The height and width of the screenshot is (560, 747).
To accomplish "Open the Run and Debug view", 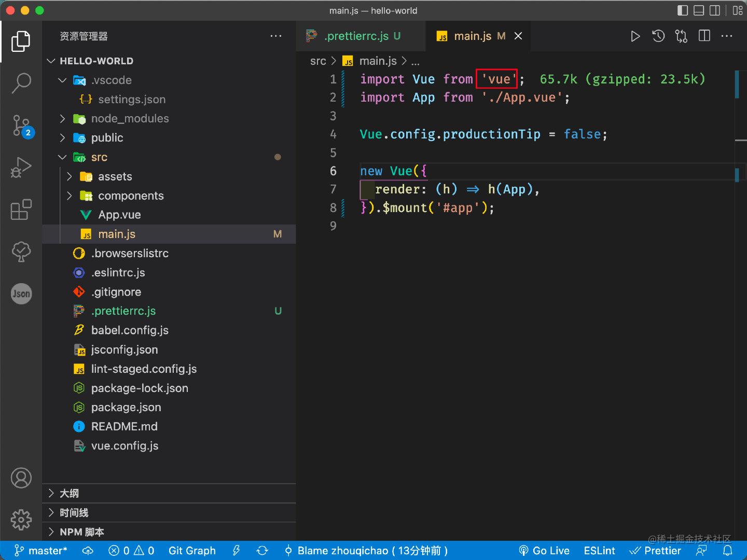I will pos(21,167).
